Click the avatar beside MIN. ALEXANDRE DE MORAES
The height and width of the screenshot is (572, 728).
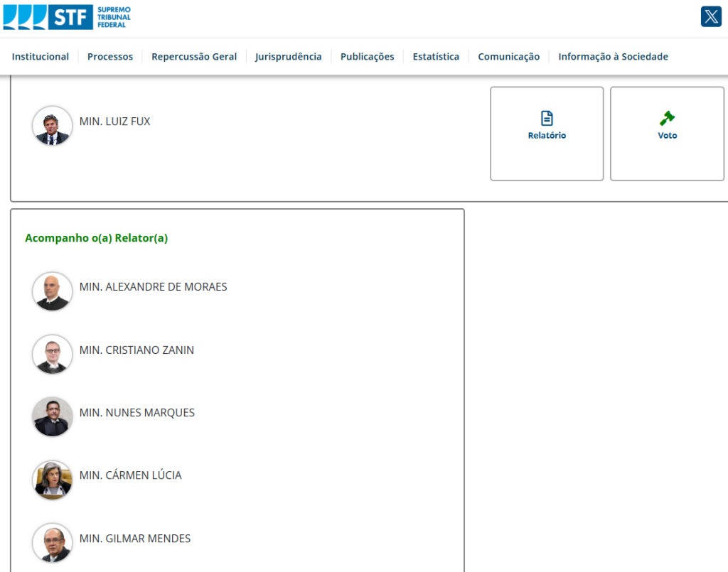52,291
